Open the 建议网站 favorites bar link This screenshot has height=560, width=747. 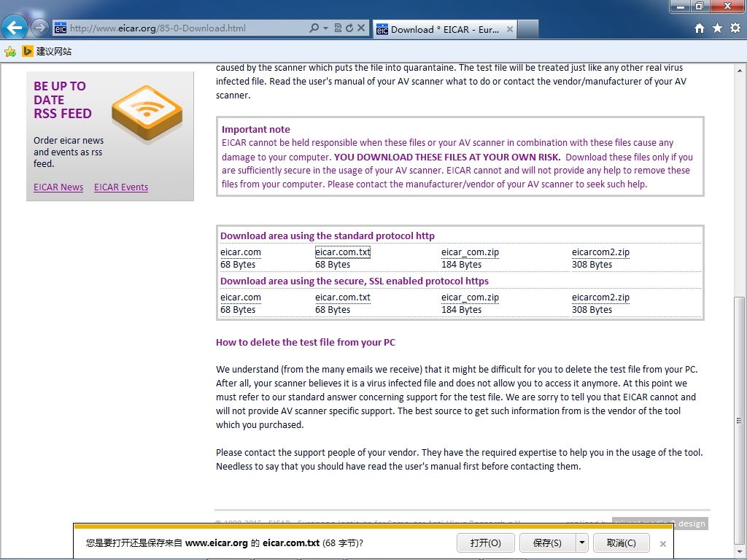click(47, 52)
